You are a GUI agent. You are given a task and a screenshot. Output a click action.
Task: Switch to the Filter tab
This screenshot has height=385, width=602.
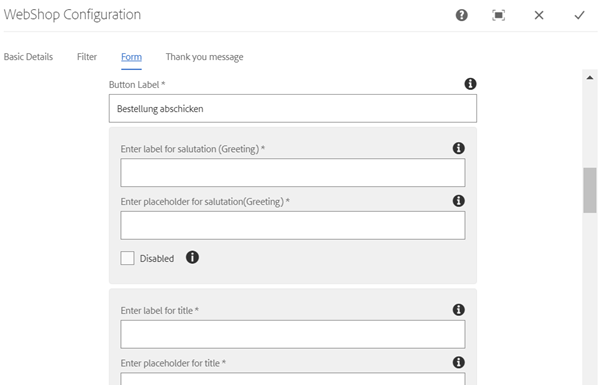tap(87, 57)
